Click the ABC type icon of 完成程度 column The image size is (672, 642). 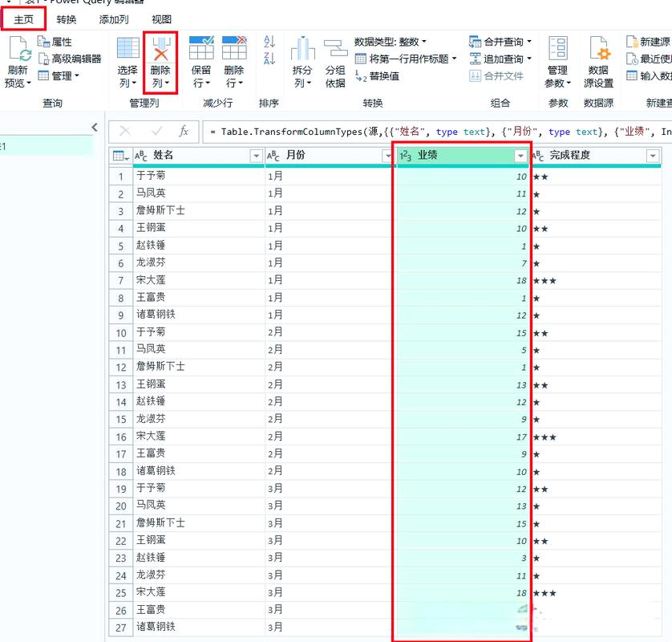[x=538, y=156]
